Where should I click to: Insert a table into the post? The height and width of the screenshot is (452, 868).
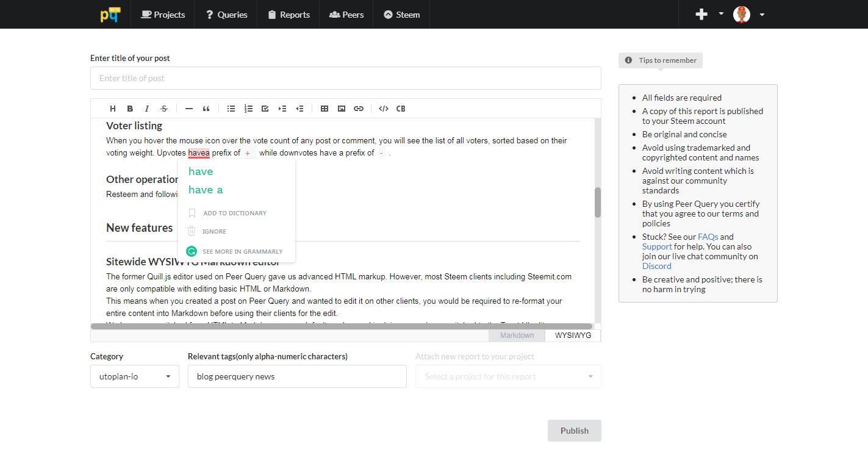point(325,109)
